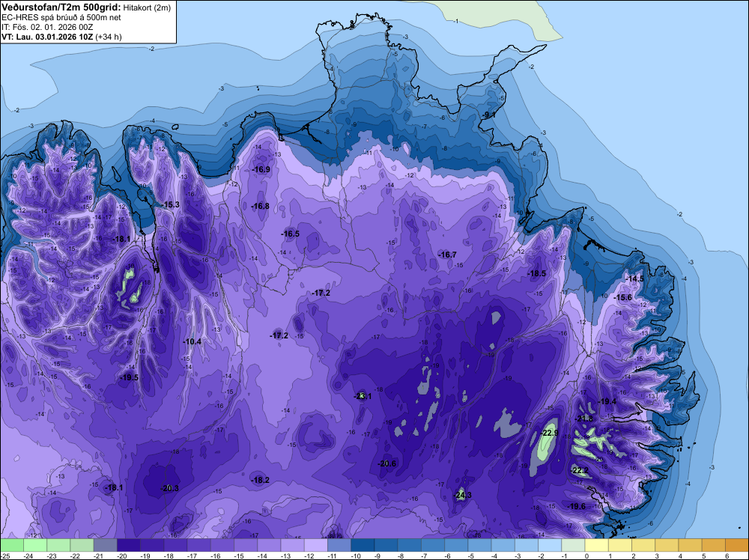
Task: Click the -9.1 temperature label
Action: point(488,115)
